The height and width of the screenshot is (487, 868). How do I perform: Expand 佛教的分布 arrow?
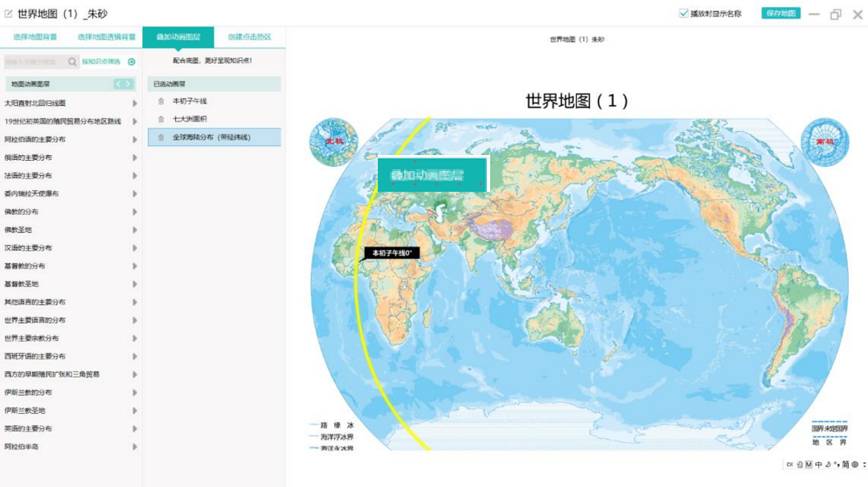[x=134, y=212]
